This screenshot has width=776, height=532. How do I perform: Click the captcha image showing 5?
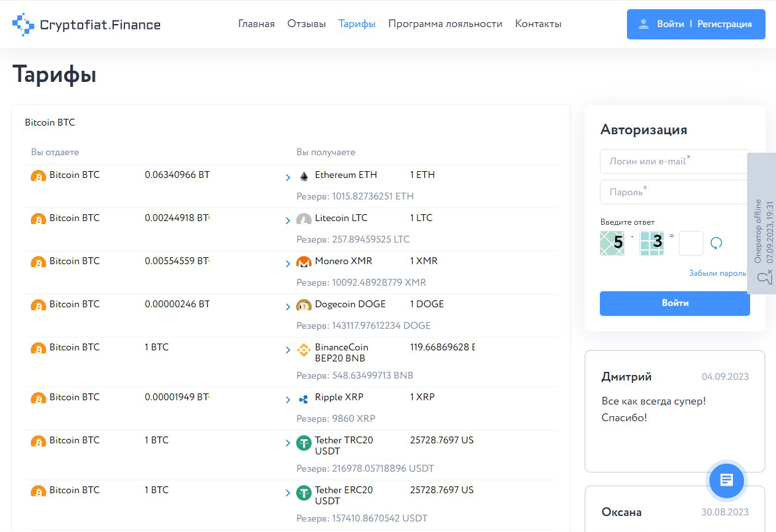[x=612, y=243]
